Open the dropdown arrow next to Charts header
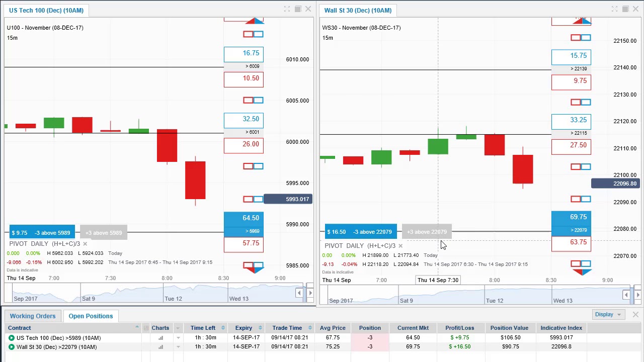 pos(178,328)
